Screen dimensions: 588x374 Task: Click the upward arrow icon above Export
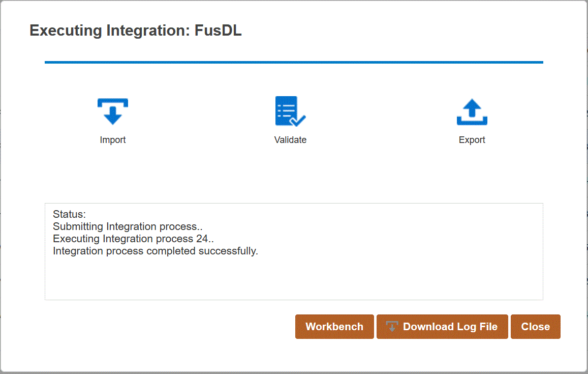(471, 111)
